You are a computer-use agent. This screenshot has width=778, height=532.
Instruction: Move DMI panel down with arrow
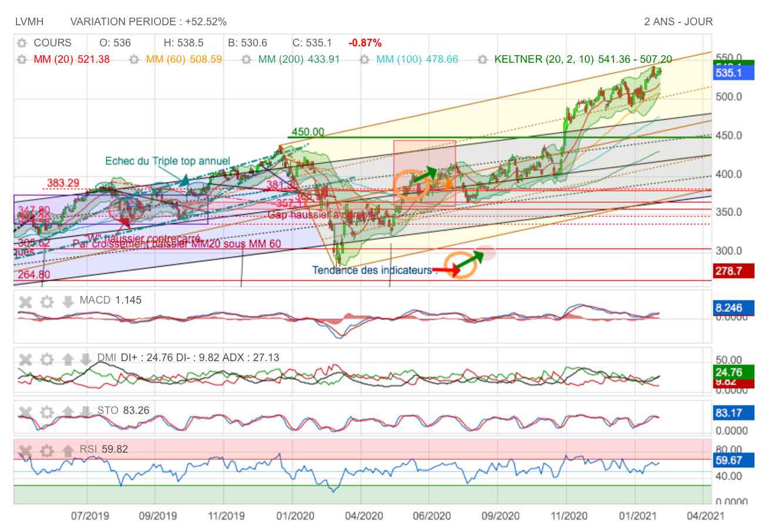coord(86,359)
